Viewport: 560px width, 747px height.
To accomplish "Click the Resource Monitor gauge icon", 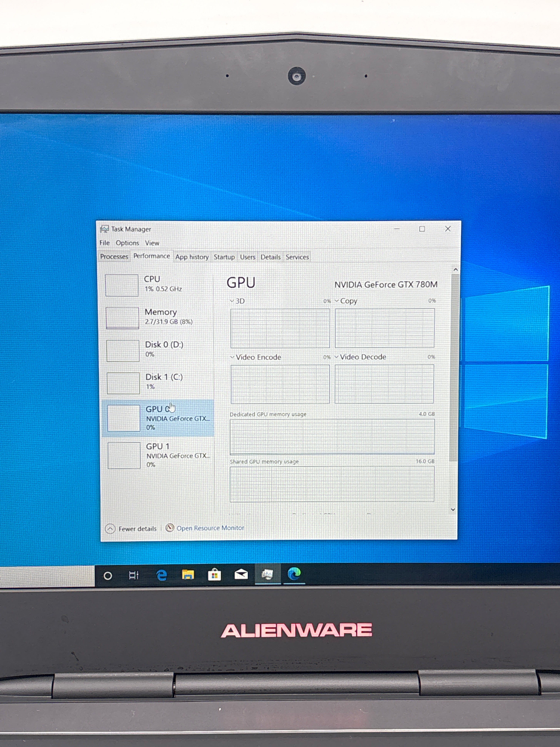I will [170, 528].
